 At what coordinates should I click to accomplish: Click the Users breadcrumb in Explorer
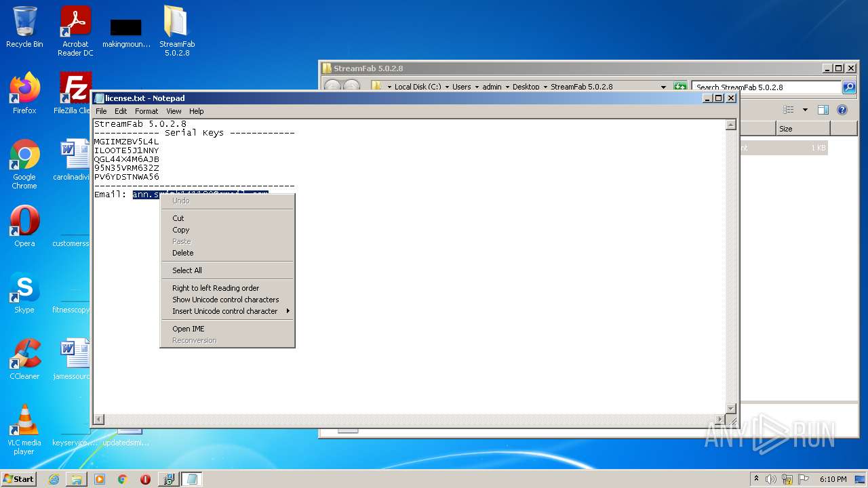(462, 87)
